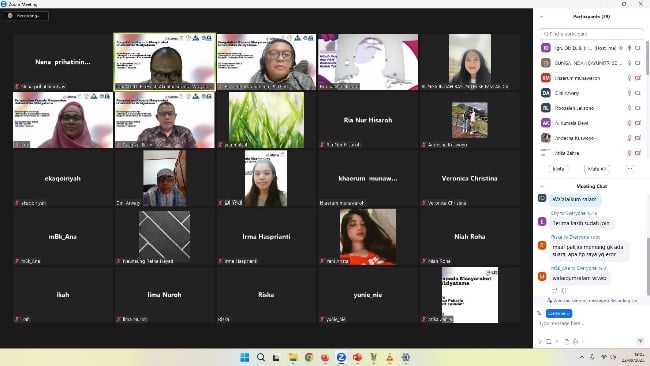The width and height of the screenshot is (650, 366).
Task: Toggle microphone for Anita Zahra in list
Action: (629, 153)
